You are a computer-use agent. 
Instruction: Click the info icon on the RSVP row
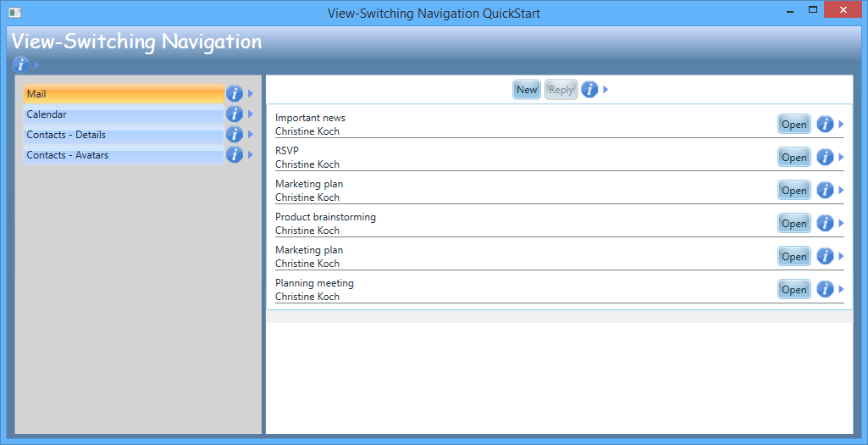[826, 158]
